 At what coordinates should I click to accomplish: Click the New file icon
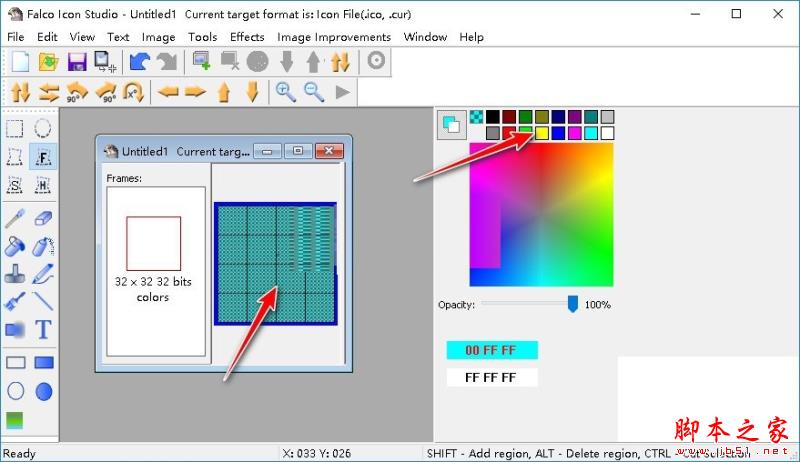pyautogui.click(x=20, y=61)
